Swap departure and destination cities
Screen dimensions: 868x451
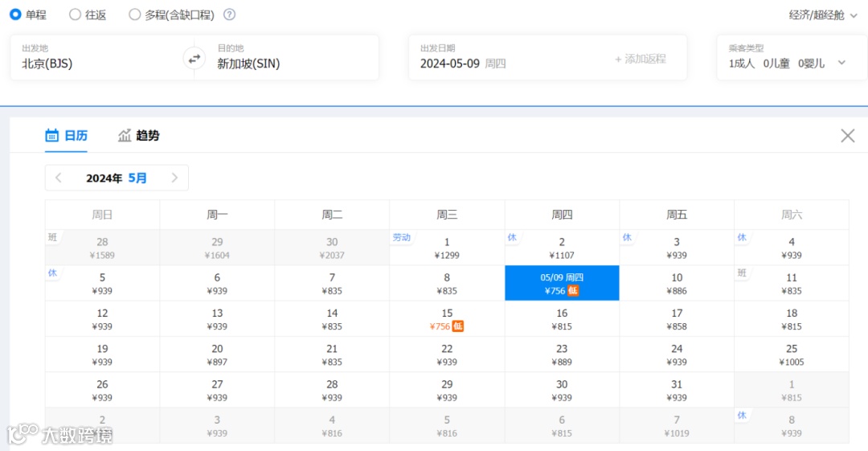point(194,59)
